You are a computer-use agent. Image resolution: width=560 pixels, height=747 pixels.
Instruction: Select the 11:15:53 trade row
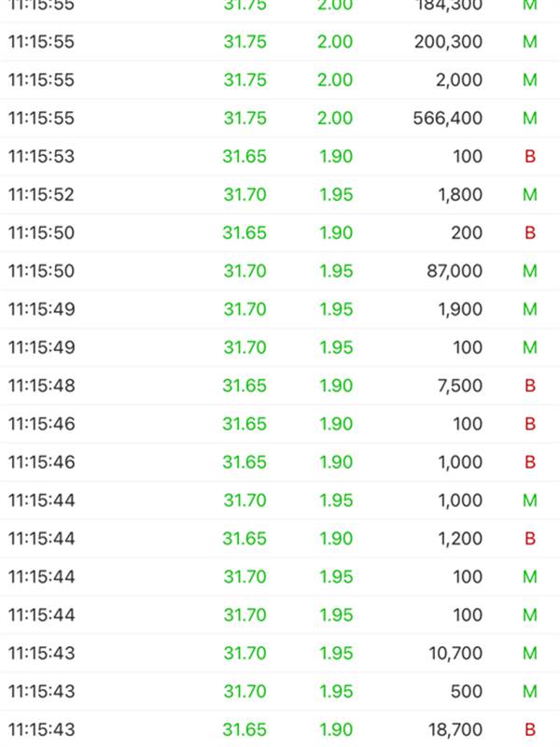[280, 156]
